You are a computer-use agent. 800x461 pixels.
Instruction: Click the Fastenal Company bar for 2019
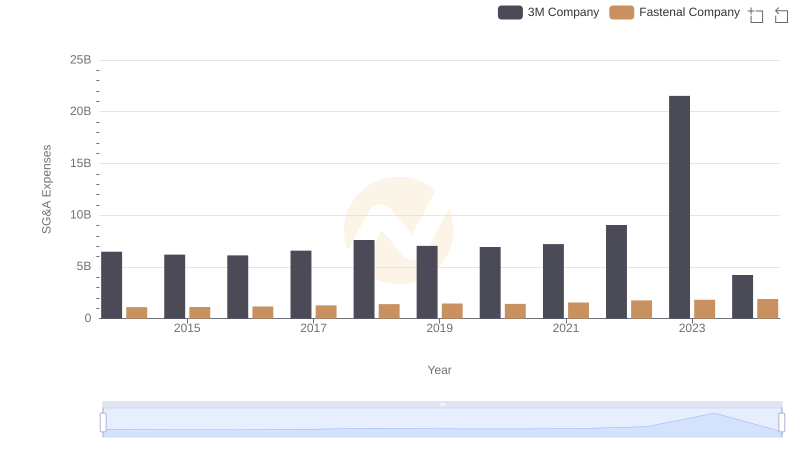click(452, 311)
